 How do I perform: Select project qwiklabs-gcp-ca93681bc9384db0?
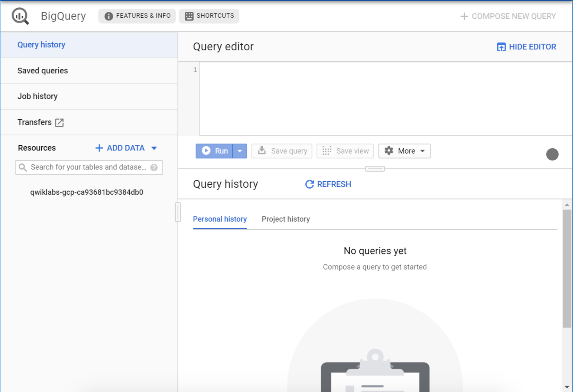point(87,192)
